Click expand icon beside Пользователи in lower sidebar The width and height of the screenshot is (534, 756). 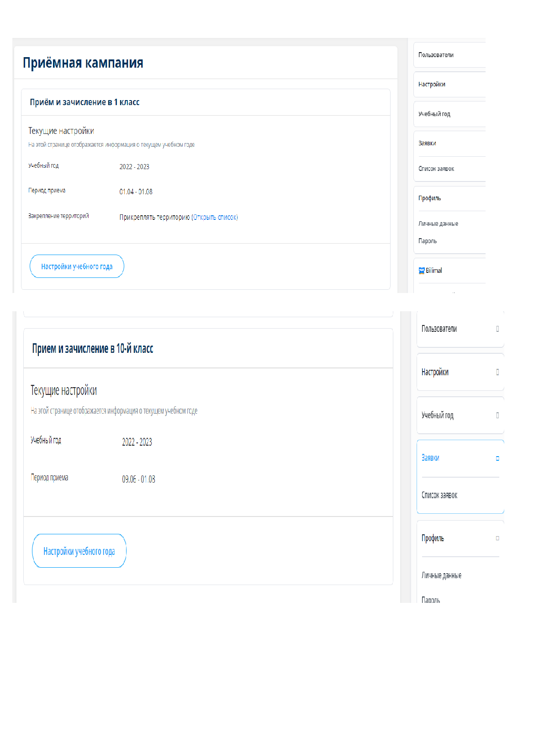[497, 329]
